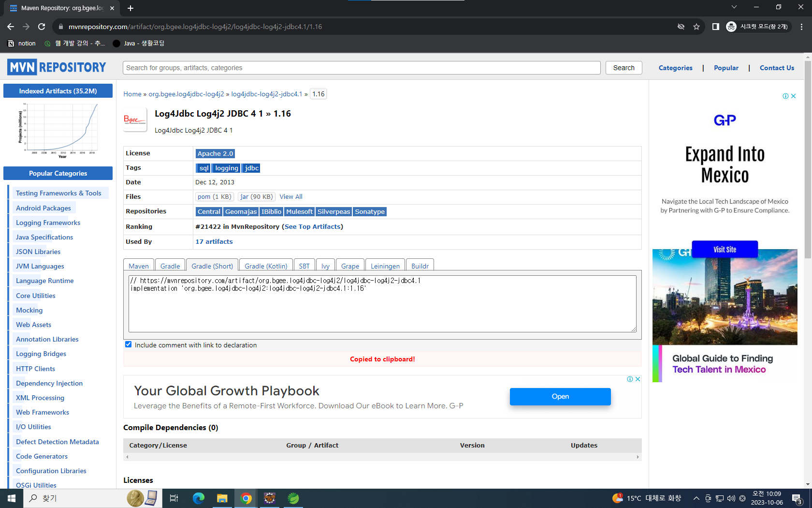Screen dimensions: 812x508
Task: Open the Chrome side panel icon
Action: (x=716, y=27)
